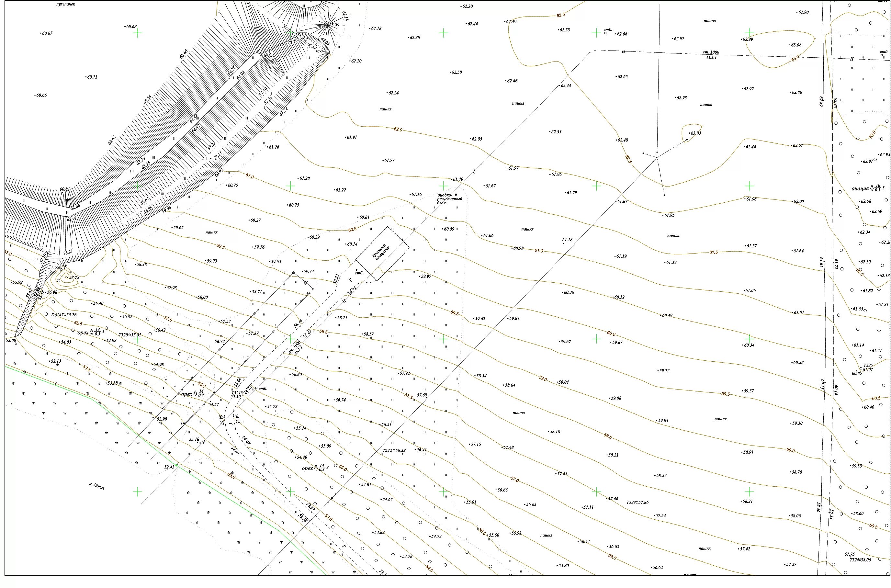Screen dimensions: 891x588
Task: Click the 54.72 elevation point
Action: pyautogui.click(x=436, y=537)
